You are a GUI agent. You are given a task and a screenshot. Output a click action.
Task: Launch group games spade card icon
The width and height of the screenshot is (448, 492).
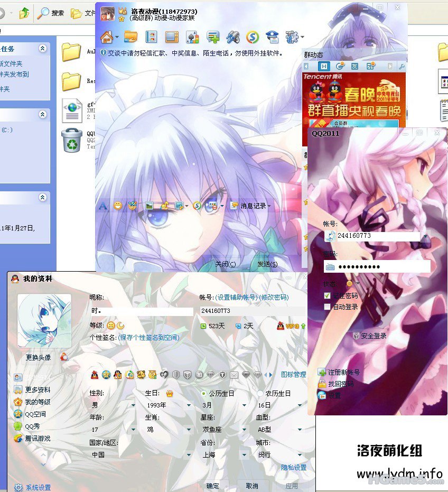click(192, 37)
